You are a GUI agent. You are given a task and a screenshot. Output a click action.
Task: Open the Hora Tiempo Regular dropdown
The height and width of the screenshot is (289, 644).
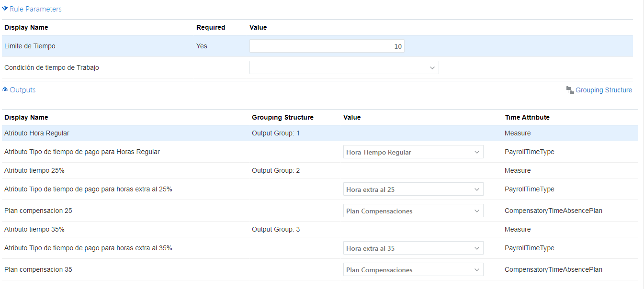pos(413,152)
